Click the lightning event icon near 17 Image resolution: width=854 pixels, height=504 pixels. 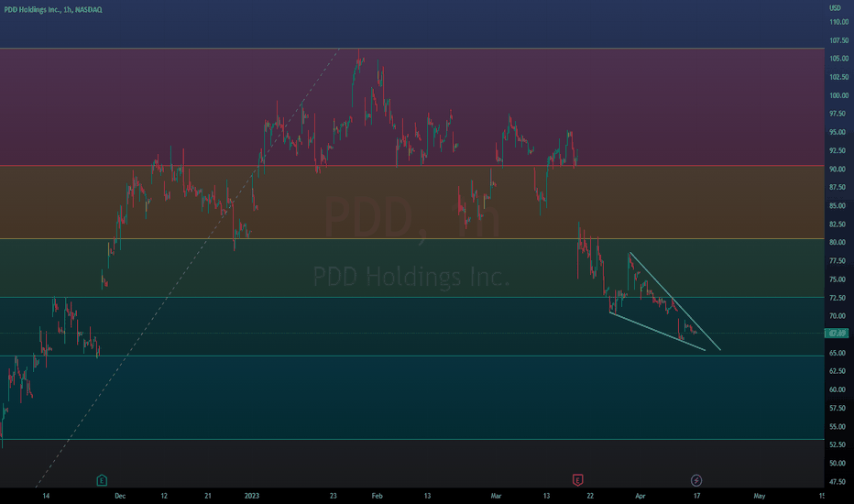(x=696, y=480)
